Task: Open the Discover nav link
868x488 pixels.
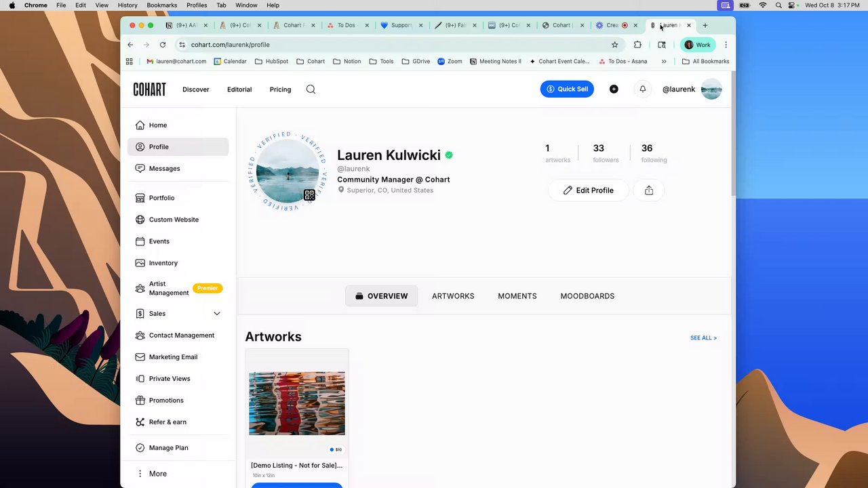Action: [196, 89]
